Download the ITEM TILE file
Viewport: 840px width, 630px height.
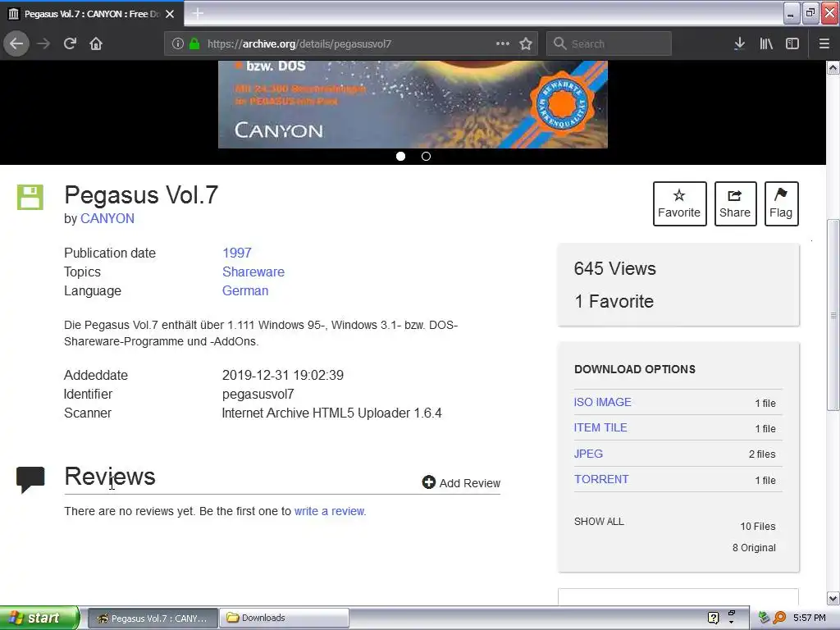tap(600, 427)
